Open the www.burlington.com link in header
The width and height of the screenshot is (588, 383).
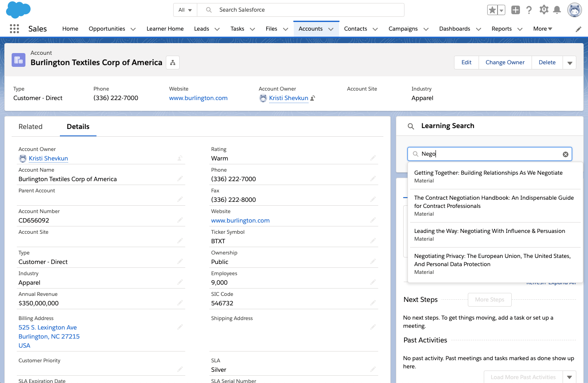click(x=198, y=98)
